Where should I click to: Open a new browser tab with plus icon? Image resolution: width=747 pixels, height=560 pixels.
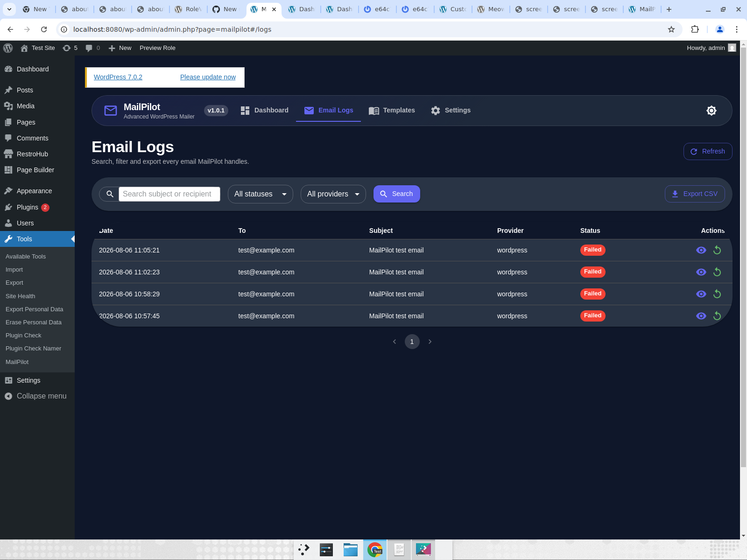coord(669,9)
